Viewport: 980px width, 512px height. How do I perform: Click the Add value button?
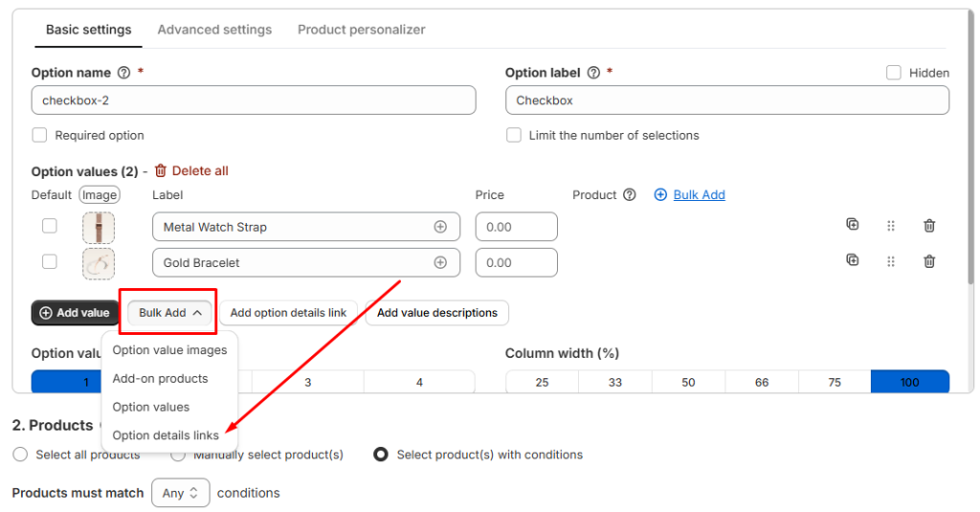(75, 313)
